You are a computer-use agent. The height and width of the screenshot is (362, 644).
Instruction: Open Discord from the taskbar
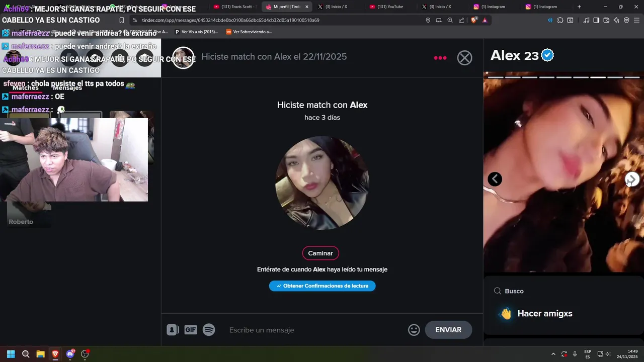(70, 354)
